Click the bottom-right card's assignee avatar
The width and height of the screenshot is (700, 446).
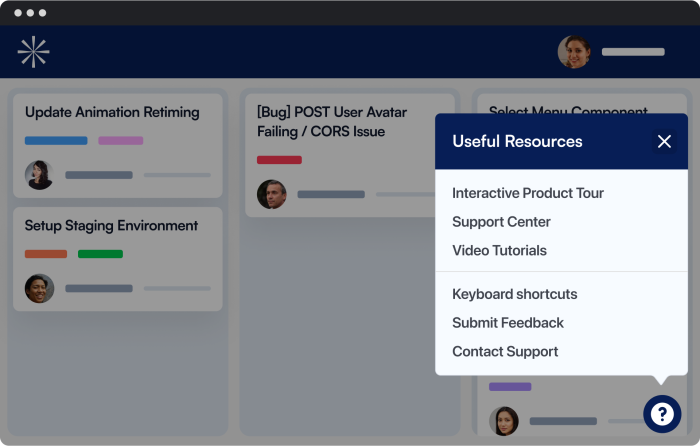pyautogui.click(x=504, y=421)
